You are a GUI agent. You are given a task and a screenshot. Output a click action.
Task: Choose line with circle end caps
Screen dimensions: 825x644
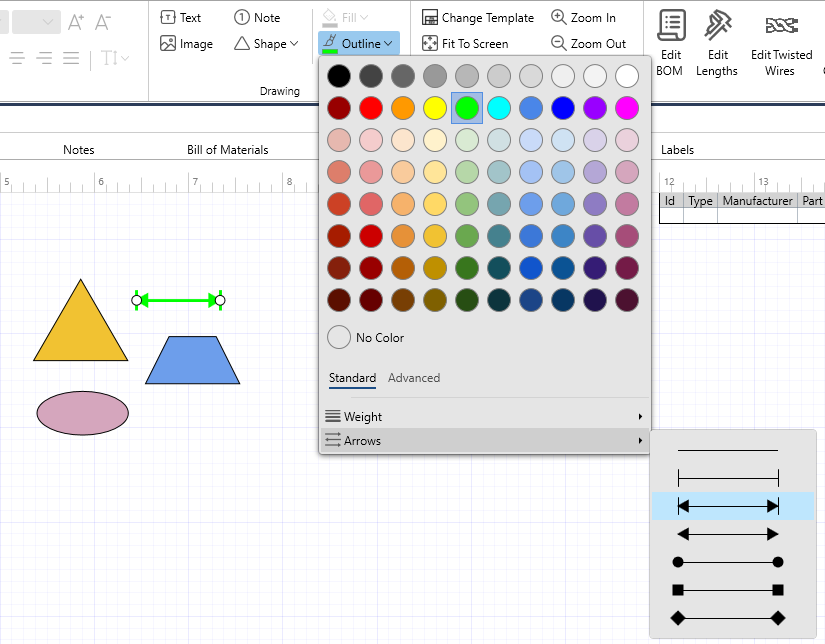(x=732, y=562)
